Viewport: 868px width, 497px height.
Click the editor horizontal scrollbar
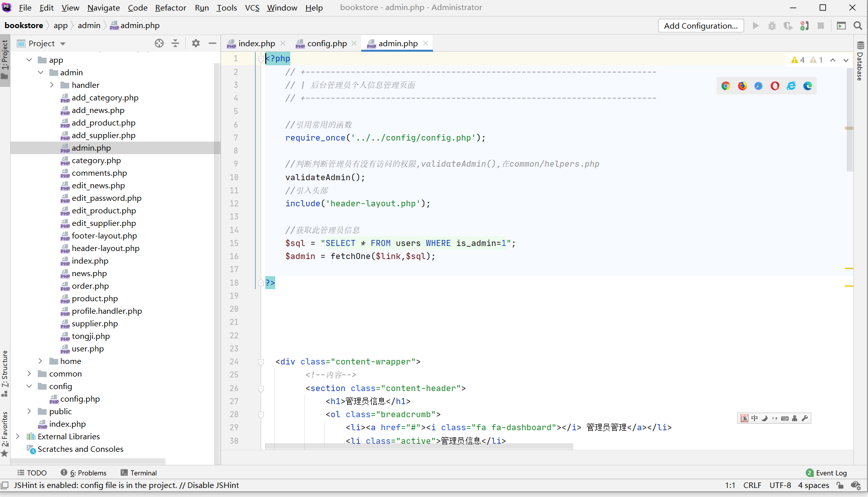419,446
